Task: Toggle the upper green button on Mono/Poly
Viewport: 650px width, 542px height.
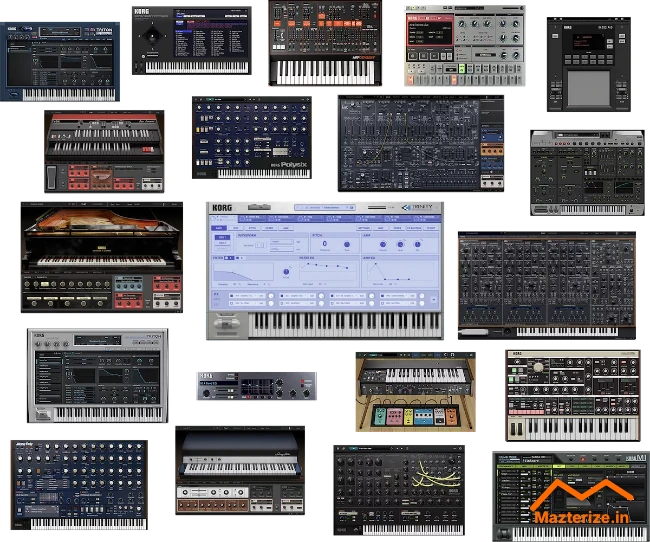Action: pyautogui.click(x=514, y=370)
